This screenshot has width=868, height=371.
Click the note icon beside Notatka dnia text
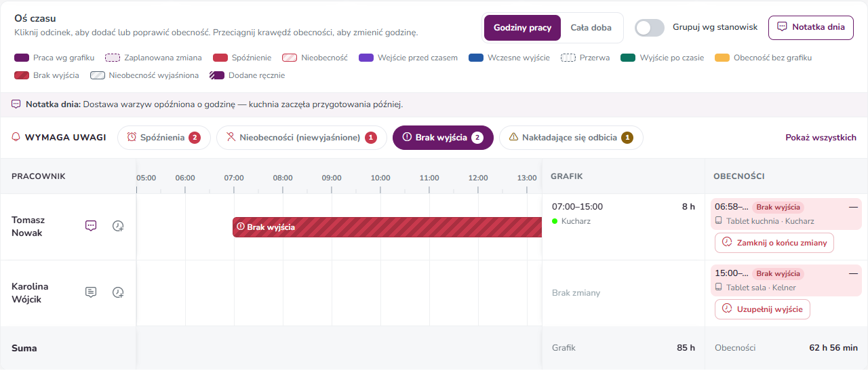16,104
